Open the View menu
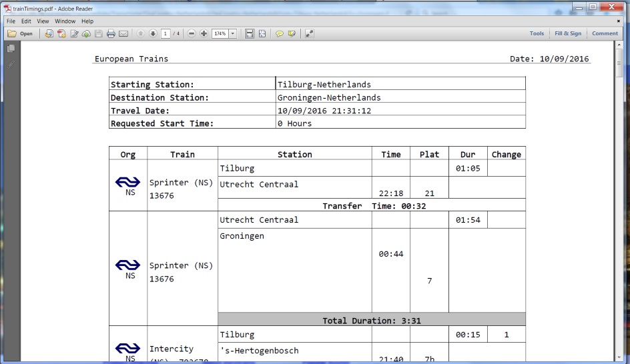The image size is (630, 364). coord(43,21)
